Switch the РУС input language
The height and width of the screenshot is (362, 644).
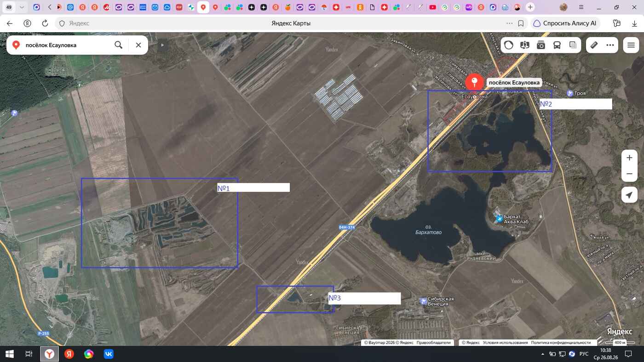[x=584, y=354]
